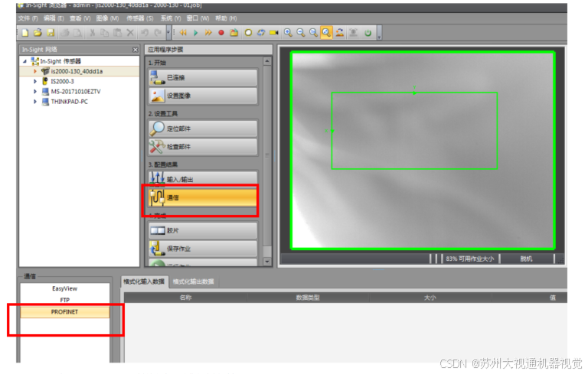Select MS-20171010EZTV in network tree
The height and width of the screenshot is (374, 588).
coord(76,92)
